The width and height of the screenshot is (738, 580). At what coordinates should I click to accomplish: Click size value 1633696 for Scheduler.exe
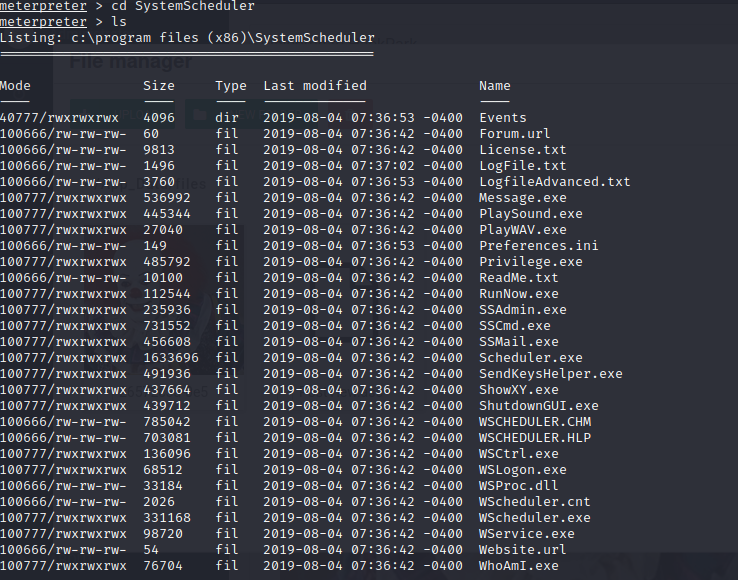[171, 358]
